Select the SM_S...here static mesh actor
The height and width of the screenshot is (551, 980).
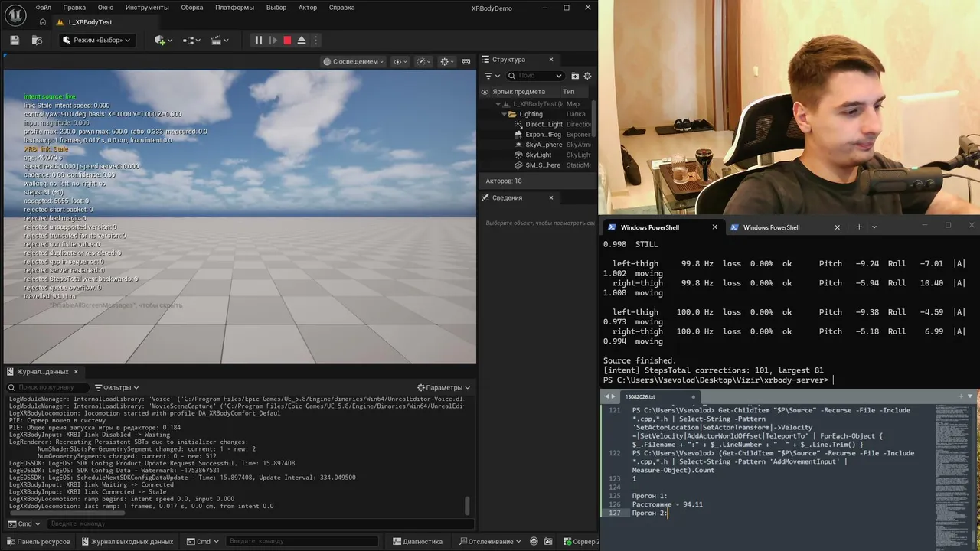(x=537, y=165)
